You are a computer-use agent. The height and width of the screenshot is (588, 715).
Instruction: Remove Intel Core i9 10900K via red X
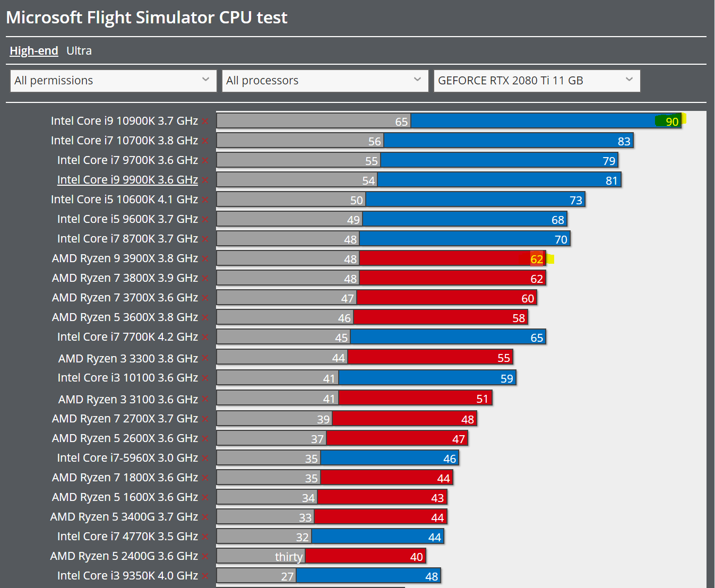point(205,122)
